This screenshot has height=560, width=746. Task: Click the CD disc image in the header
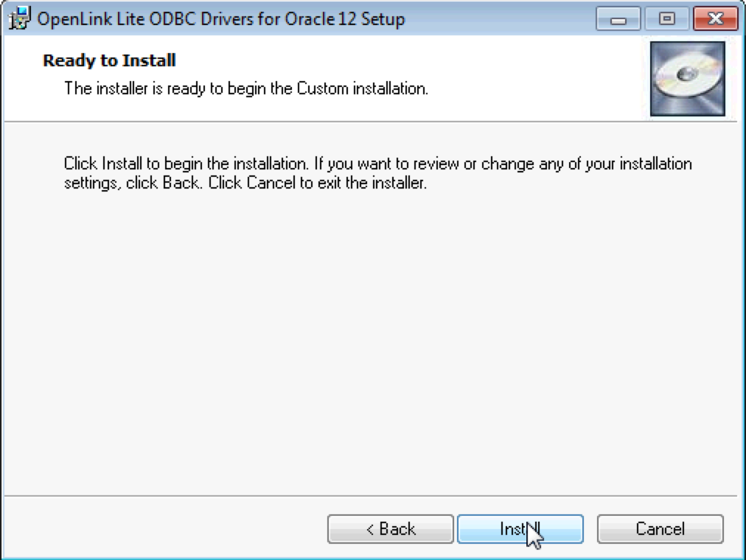point(687,79)
